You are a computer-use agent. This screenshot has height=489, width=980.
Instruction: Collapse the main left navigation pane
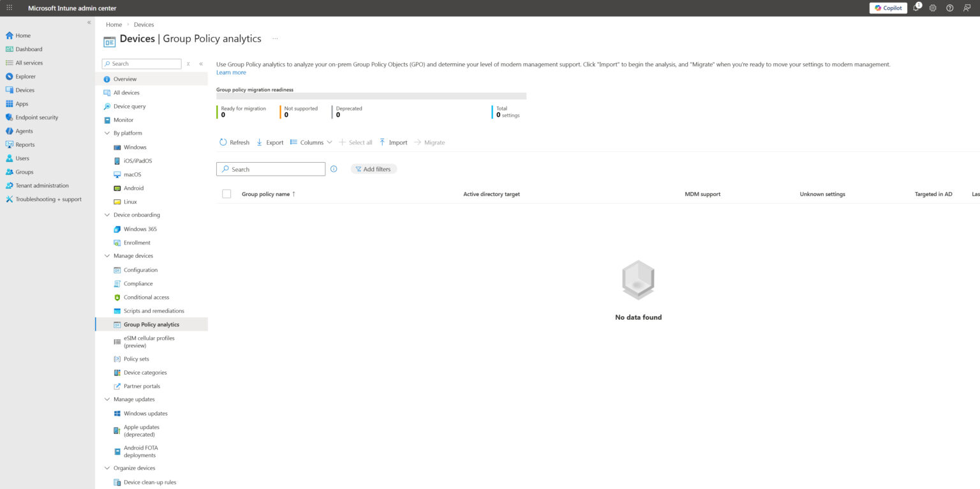[x=89, y=22]
